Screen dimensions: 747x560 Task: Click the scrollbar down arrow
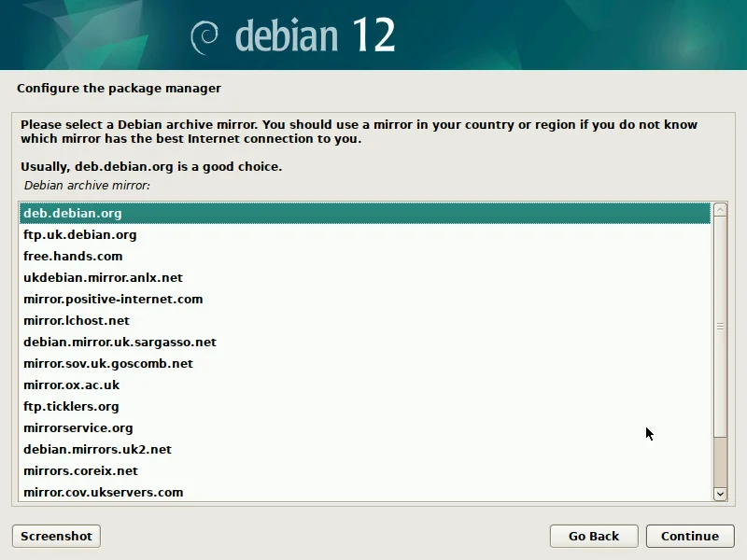pyautogui.click(x=720, y=494)
